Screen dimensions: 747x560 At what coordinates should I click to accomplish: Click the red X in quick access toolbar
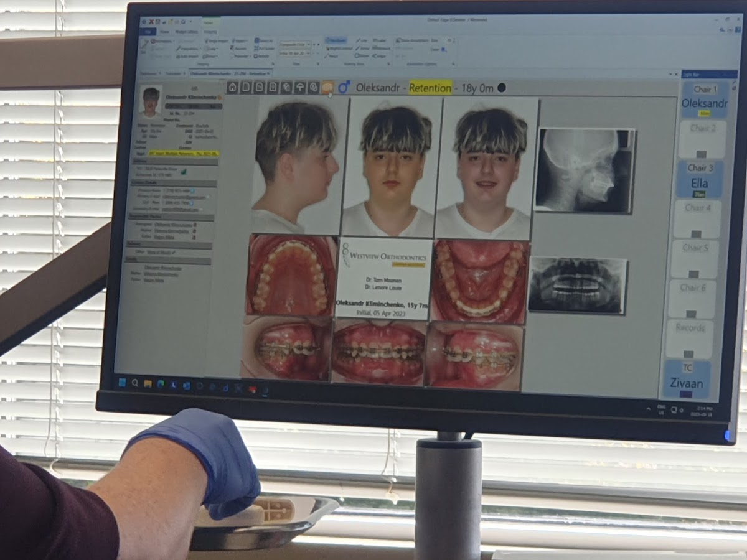pyautogui.click(x=151, y=22)
